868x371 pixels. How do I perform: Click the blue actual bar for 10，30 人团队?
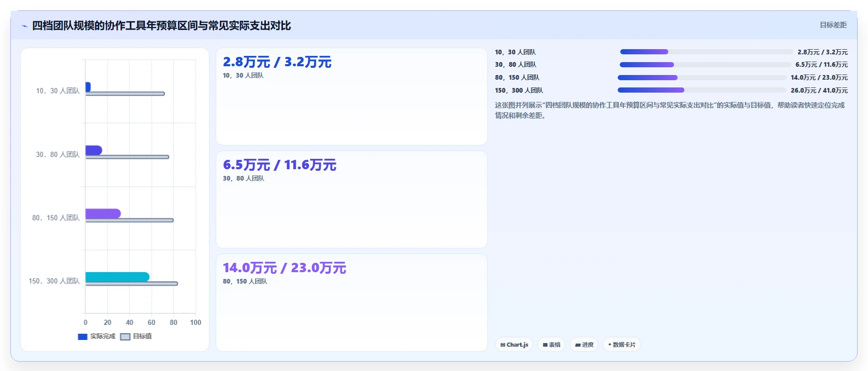pyautogui.click(x=88, y=87)
